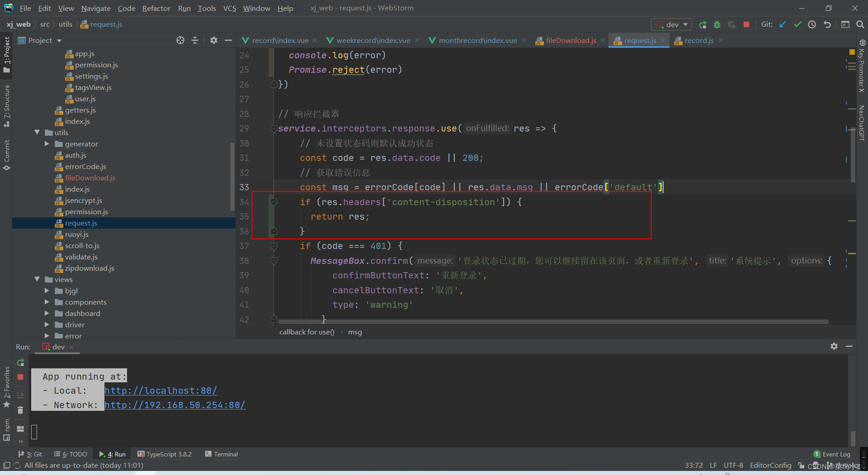
Task: Stop the running dev process in toolbar
Action: pyautogui.click(x=746, y=25)
